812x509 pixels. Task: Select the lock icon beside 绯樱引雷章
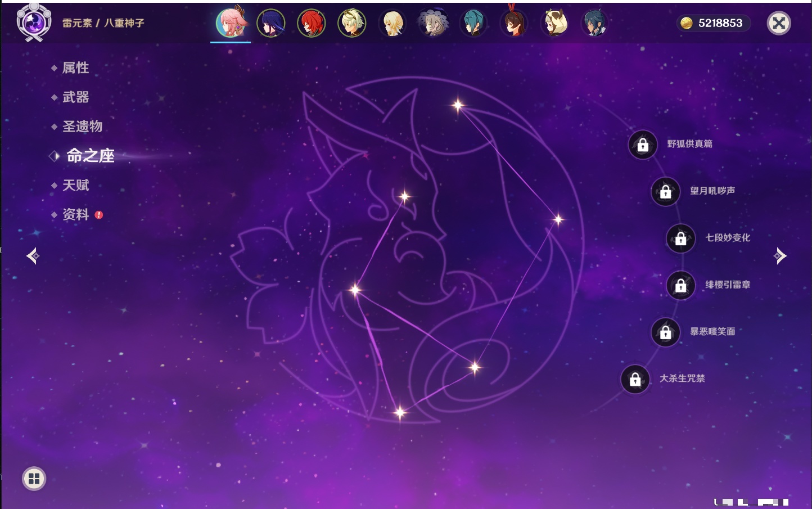coord(681,286)
